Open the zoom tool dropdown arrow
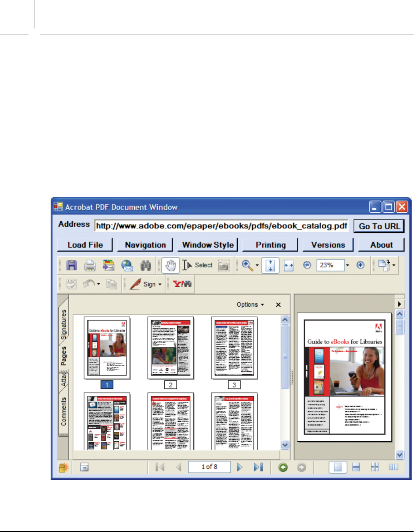The height and width of the screenshot is (532, 414). [257, 265]
